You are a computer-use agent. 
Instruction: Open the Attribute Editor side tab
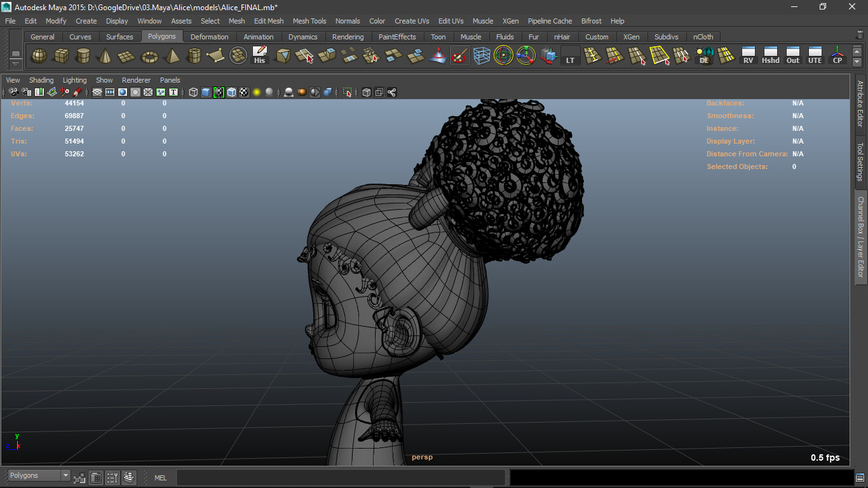tap(860, 103)
